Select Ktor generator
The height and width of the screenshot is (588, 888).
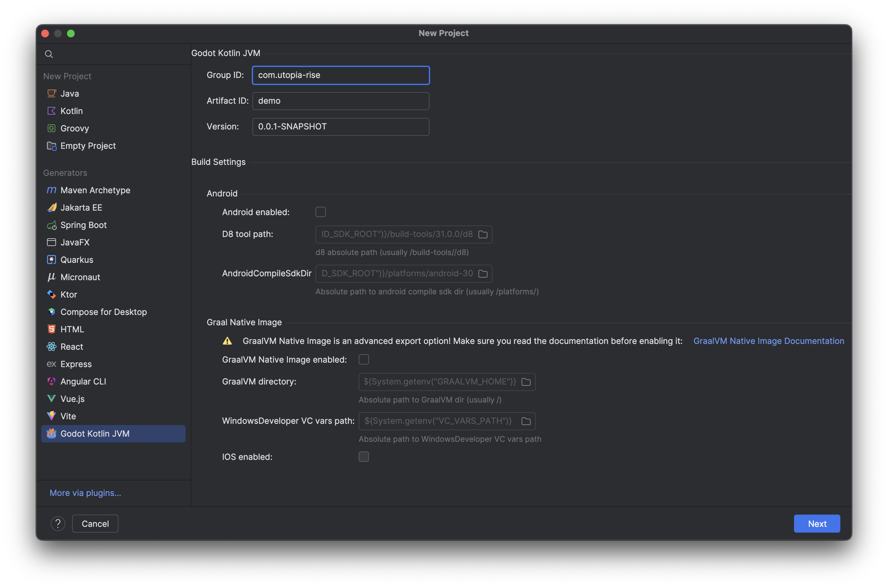[113, 295]
